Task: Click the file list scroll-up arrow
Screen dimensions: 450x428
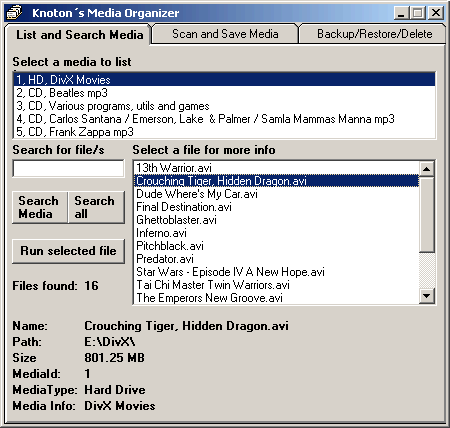Action: tap(426, 169)
